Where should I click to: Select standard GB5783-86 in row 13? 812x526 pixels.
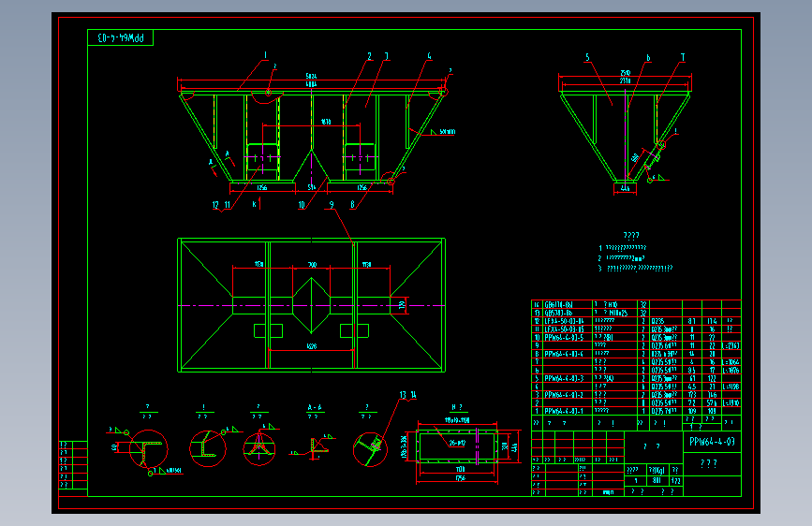(x=558, y=313)
